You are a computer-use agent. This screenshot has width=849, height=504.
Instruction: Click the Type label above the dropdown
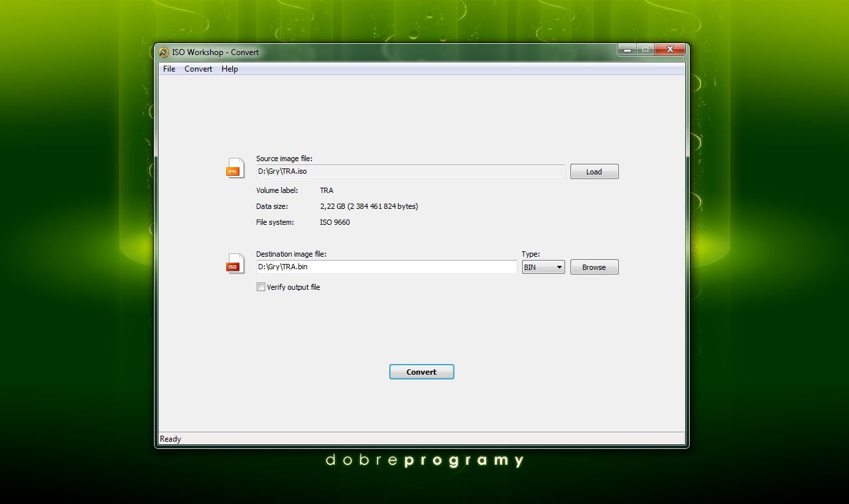pyautogui.click(x=531, y=254)
